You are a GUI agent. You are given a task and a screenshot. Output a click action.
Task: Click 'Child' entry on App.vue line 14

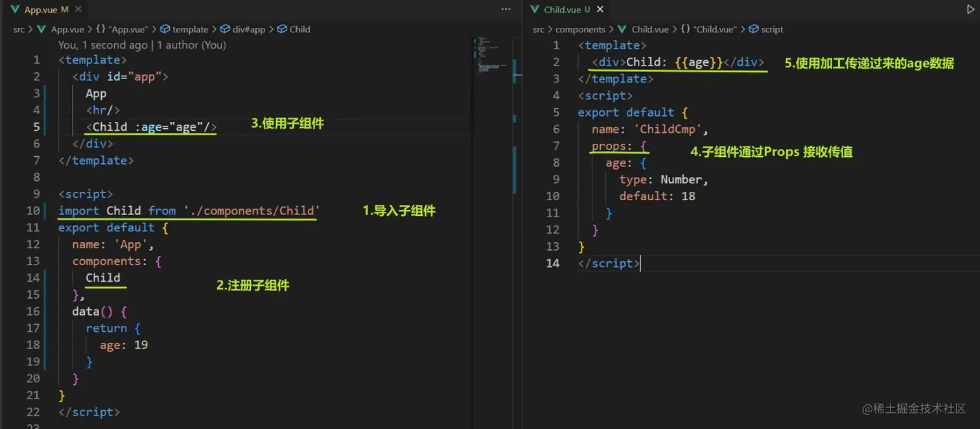click(x=103, y=278)
